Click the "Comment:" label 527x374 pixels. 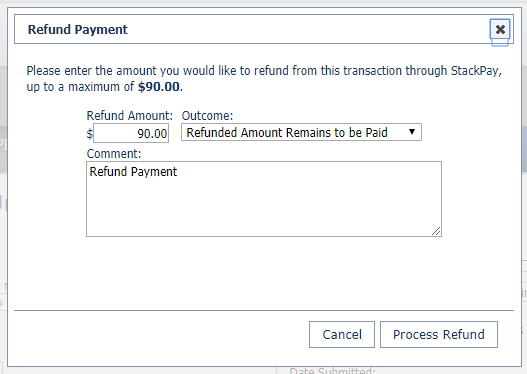tap(114, 154)
